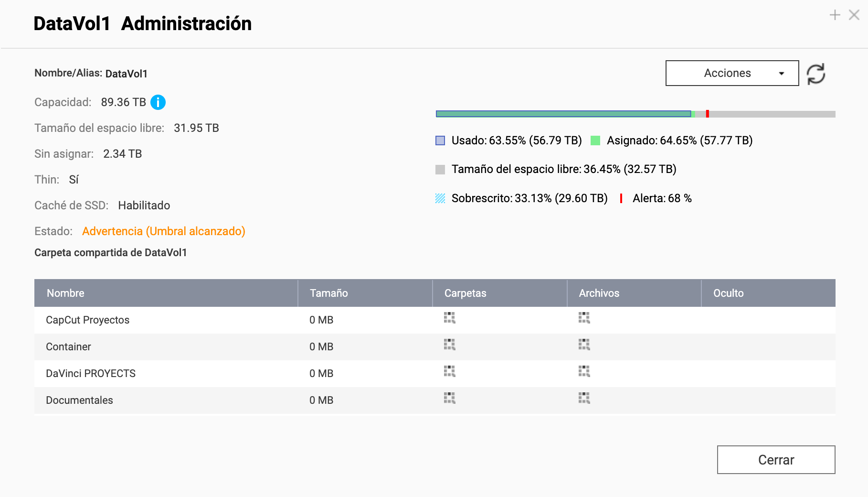Viewport: 868px width, 497px height.
Task: Calculate folder count for CapCut Proyectos
Action: [449, 318]
